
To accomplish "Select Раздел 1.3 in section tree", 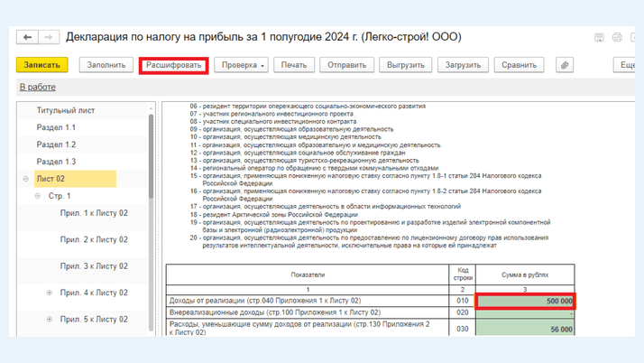I will point(56,162).
